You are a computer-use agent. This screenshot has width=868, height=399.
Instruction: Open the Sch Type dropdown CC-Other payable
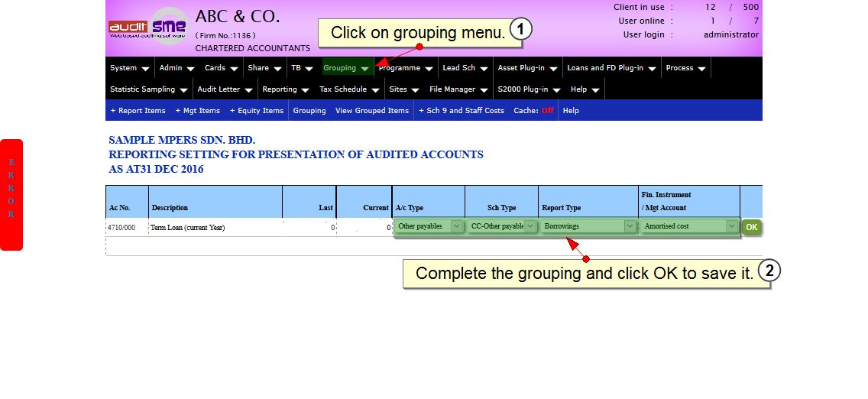coord(501,226)
